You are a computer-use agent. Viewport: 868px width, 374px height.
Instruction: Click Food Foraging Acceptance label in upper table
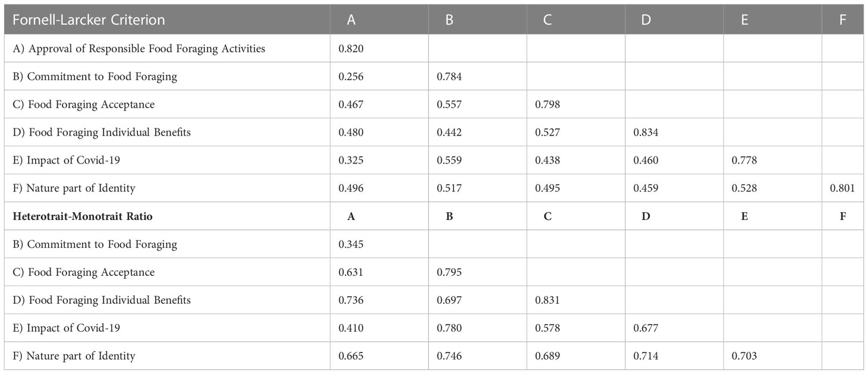pos(84,105)
